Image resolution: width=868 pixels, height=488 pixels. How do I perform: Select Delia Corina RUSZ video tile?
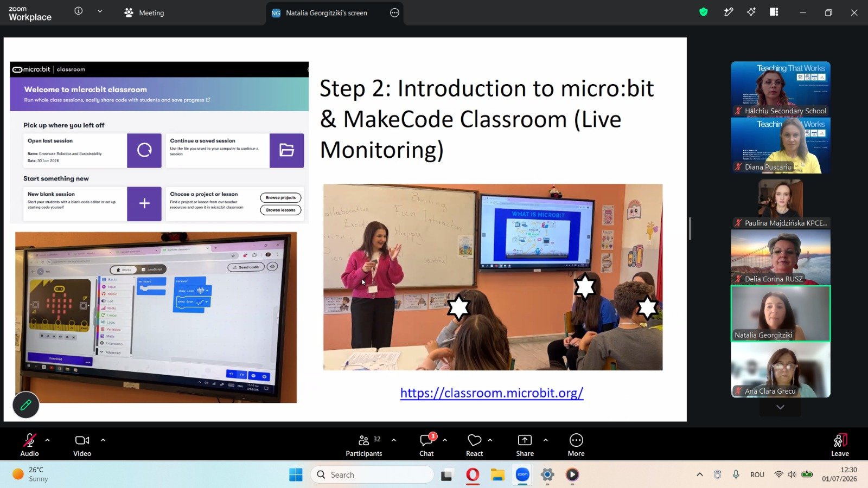click(781, 257)
